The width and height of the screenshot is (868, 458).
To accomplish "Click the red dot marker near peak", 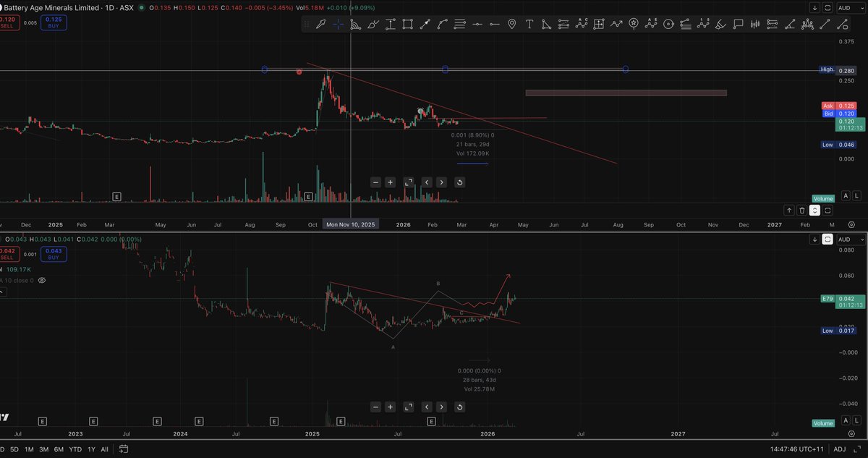I will pos(299,72).
